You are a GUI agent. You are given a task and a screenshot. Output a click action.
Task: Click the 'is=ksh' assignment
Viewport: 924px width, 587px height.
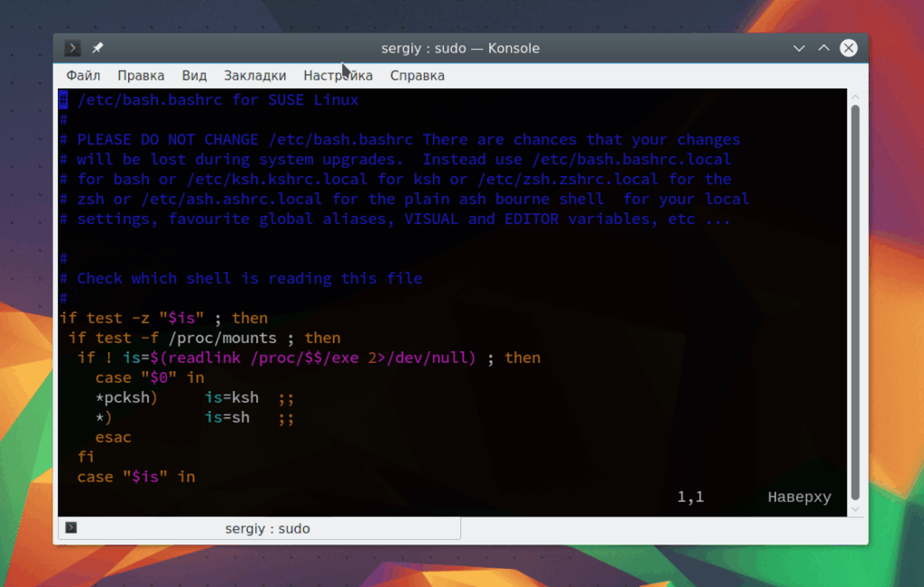232,397
